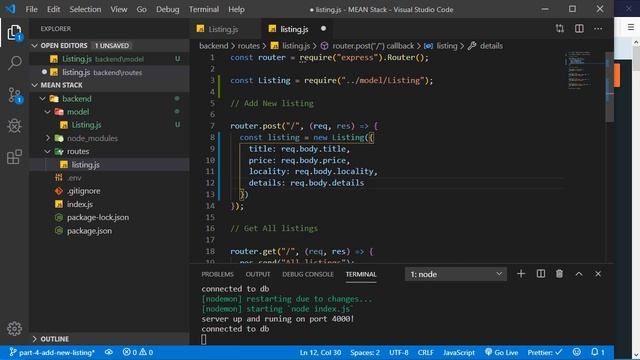Collapse the MEAN STACK section
Image resolution: width=640 pixels, height=360 pixels.
pyautogui.click(x=35, y=85)
